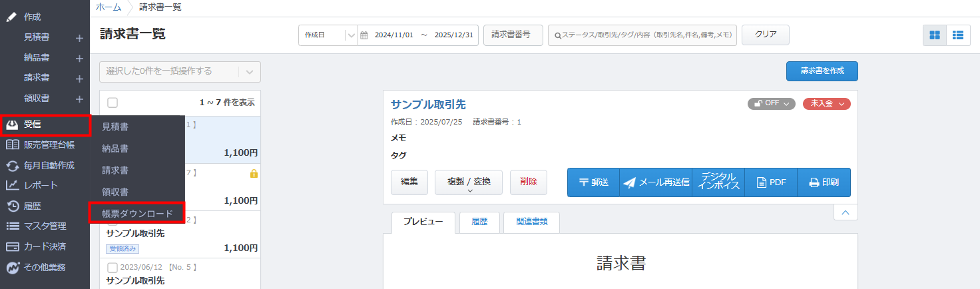Click plus icon beside 納品書 in sidebar

click(79, 59)
